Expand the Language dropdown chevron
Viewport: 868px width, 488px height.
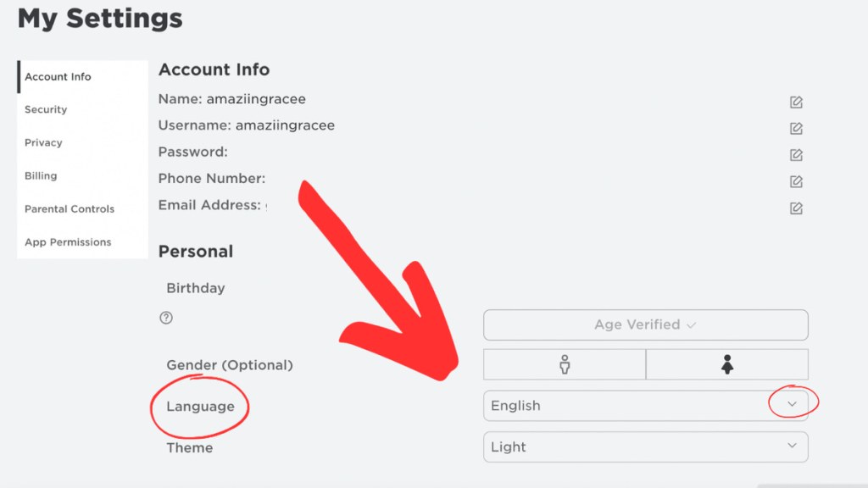point(793,404)
